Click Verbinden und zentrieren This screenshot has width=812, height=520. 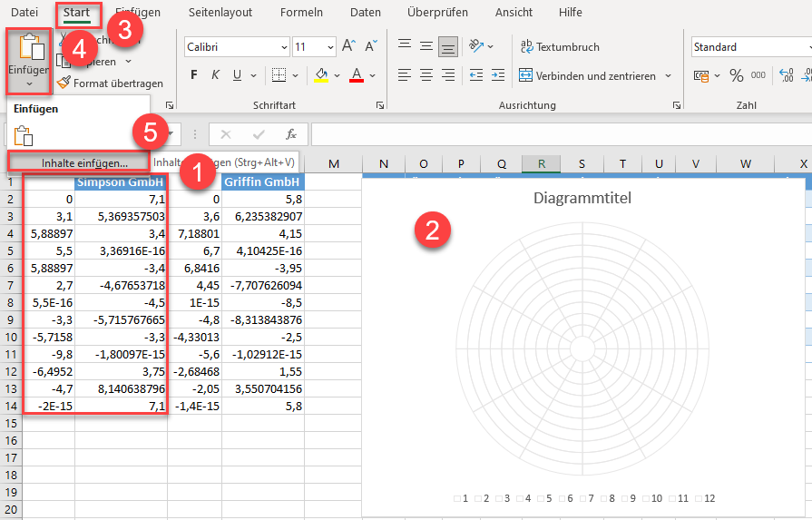[x=587, y=75]
